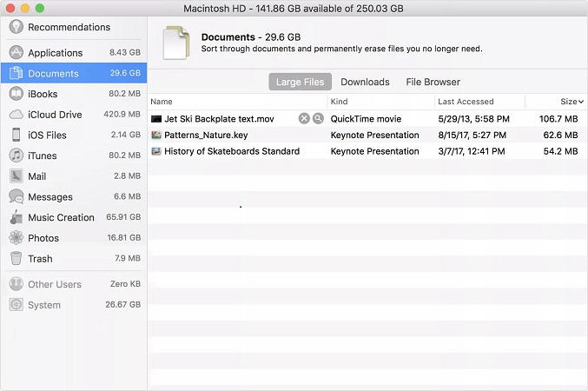
Task: Toggle sort order with Size chevron
Action: (581, 102)
